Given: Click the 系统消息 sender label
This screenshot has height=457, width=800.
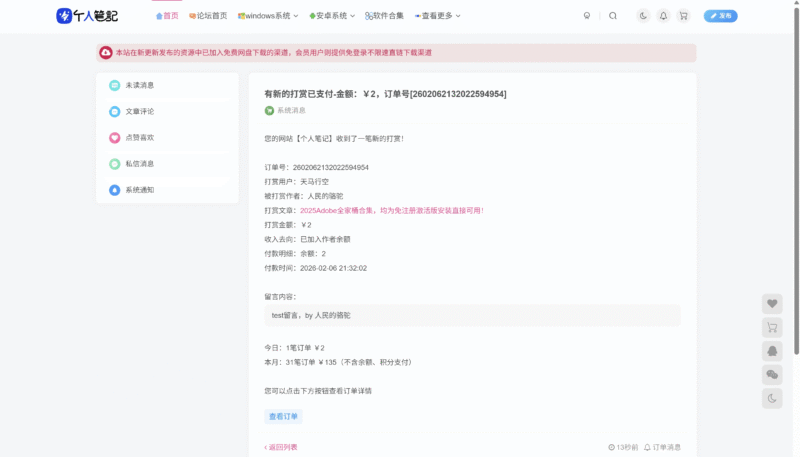Looking at the screenshot, I should click(x=291, y=111).
